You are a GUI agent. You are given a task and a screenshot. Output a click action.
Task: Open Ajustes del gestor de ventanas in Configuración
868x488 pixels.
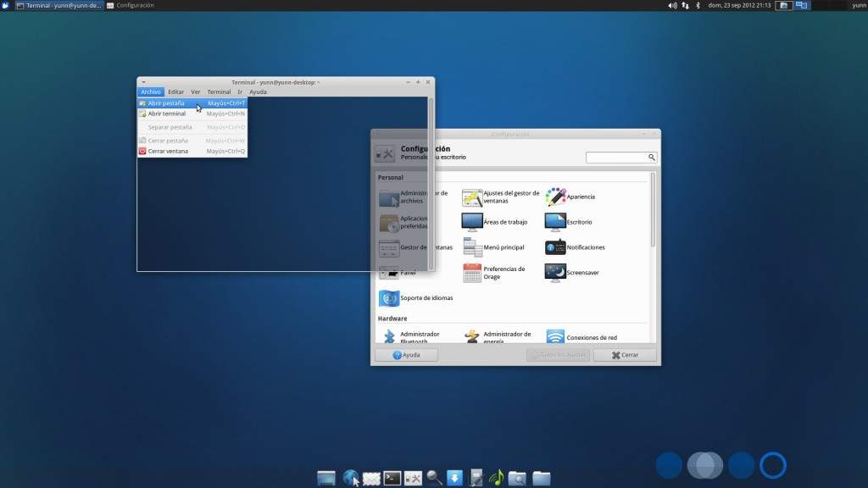(x=500, y=197)
